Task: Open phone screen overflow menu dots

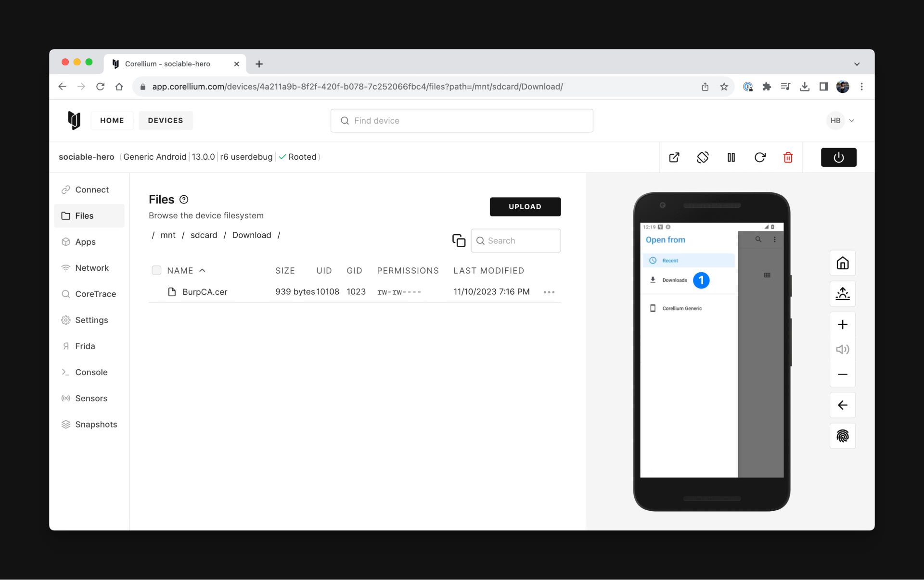Action: [774, 240]
